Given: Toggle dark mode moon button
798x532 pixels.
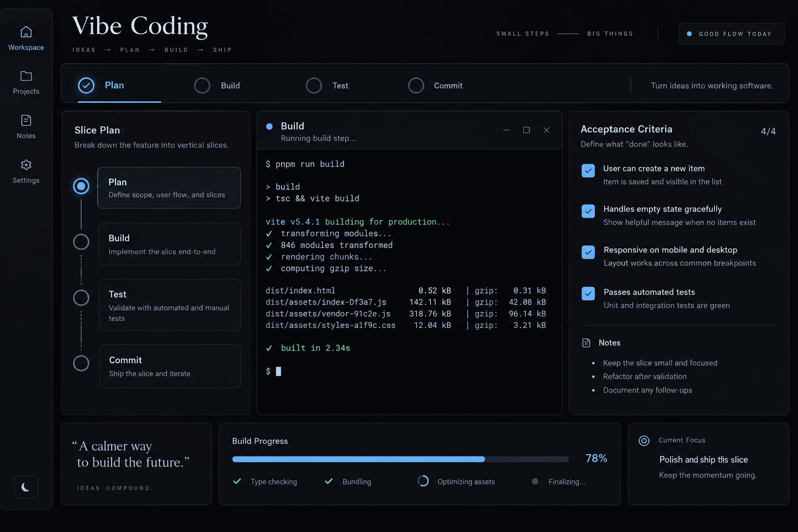Looking at the screenshot, I should pyautogui.click(x=26, y=487).
